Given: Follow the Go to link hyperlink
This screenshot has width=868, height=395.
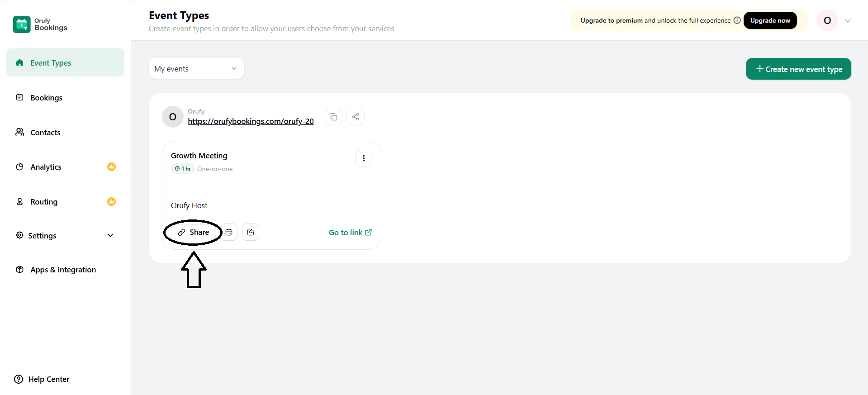Looking at the screenshot, I should point(350,233).
